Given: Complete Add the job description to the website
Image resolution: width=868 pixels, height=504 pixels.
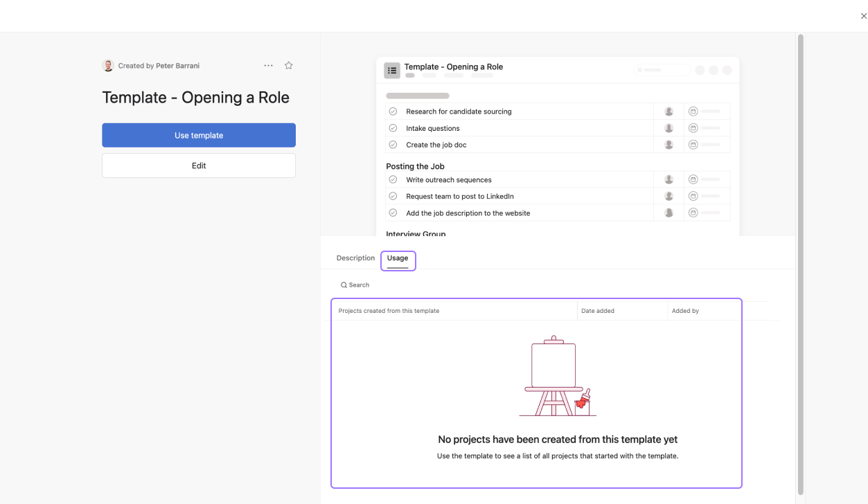Looking at the screenshot, I should click(393, 213).
